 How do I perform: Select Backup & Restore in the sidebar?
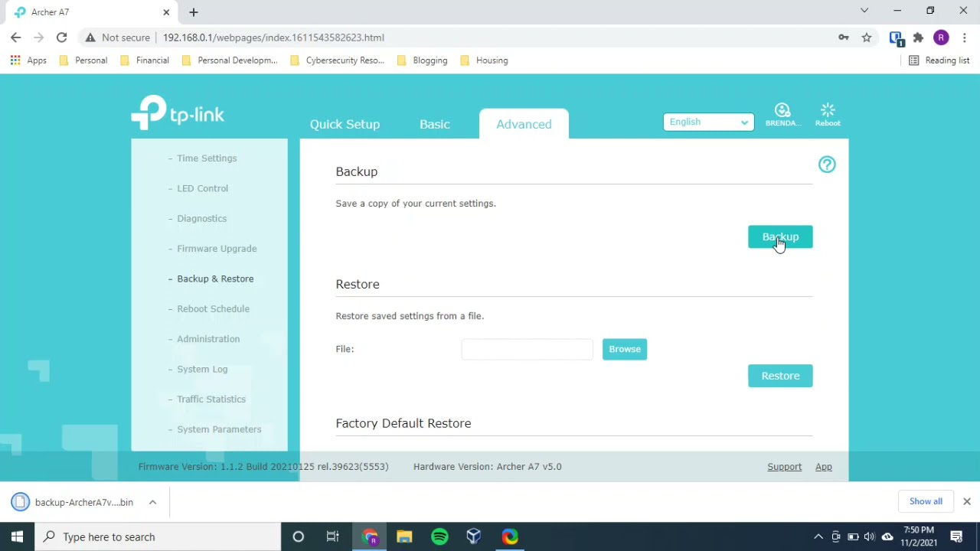[x=215, y=279]
